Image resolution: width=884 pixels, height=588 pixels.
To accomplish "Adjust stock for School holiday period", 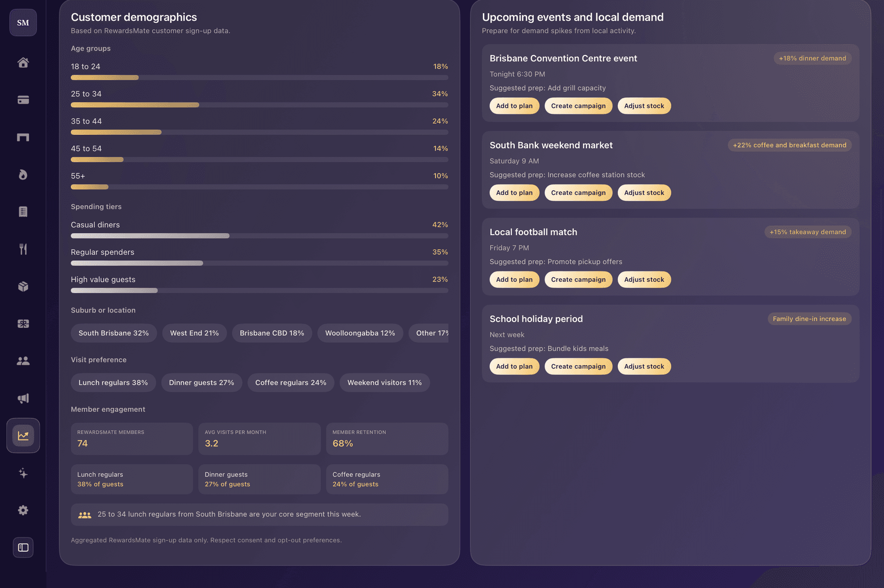I will (x=644, y=367).
